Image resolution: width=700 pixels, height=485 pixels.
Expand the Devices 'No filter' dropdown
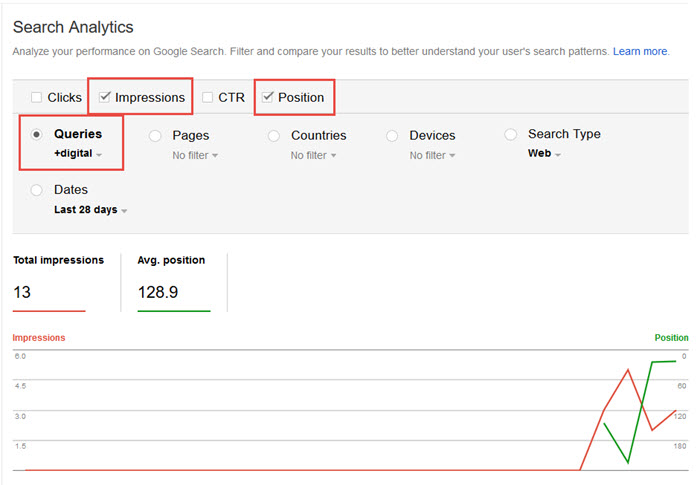[x=432, y=156]
